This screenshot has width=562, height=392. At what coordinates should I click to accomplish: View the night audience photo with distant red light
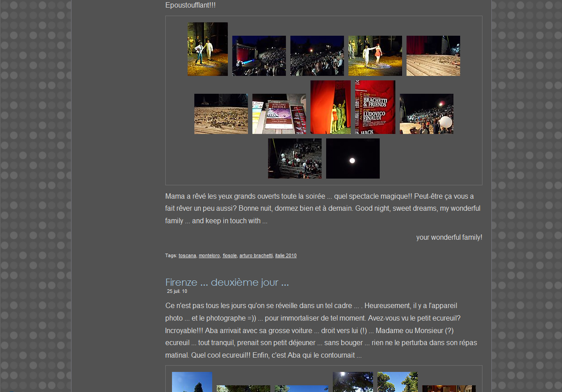(x=317, y=56)
